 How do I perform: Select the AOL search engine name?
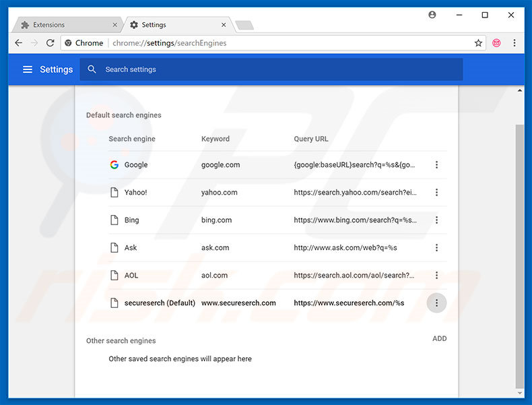131,276
